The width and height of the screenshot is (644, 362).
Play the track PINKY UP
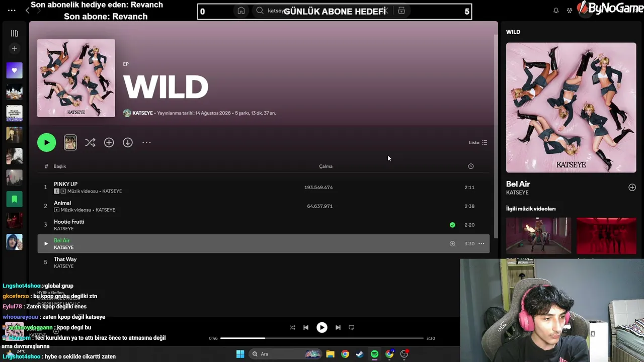65,184
